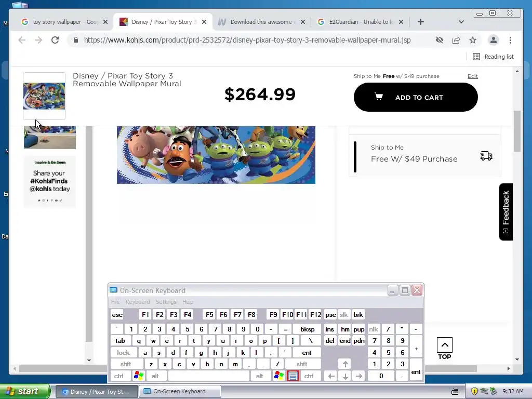This screenshot has height=399, width=532.
Task: Open the Settings menu in On-Screen Keyboard
Action: click(x=166, y=302)
